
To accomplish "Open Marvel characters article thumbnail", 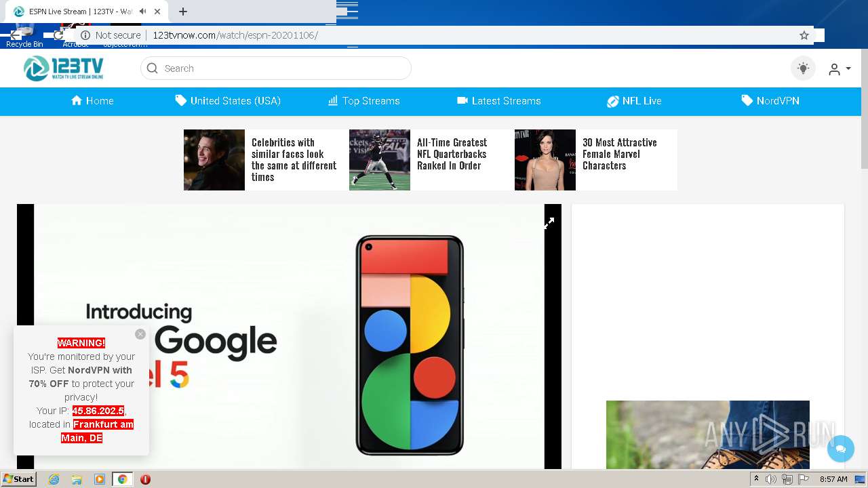I will [545, 160].
